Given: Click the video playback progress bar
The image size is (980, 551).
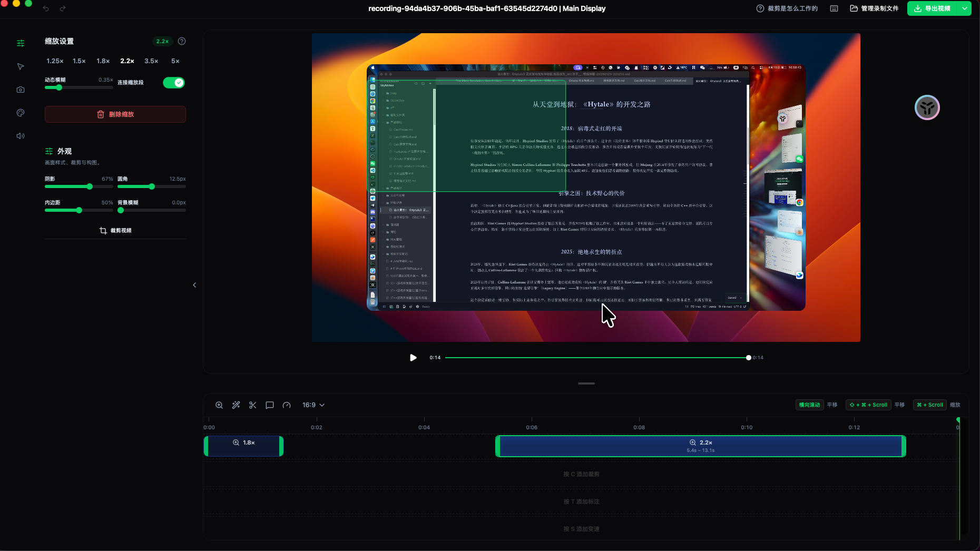Looking at the screenshot, I should pos(597,358).
